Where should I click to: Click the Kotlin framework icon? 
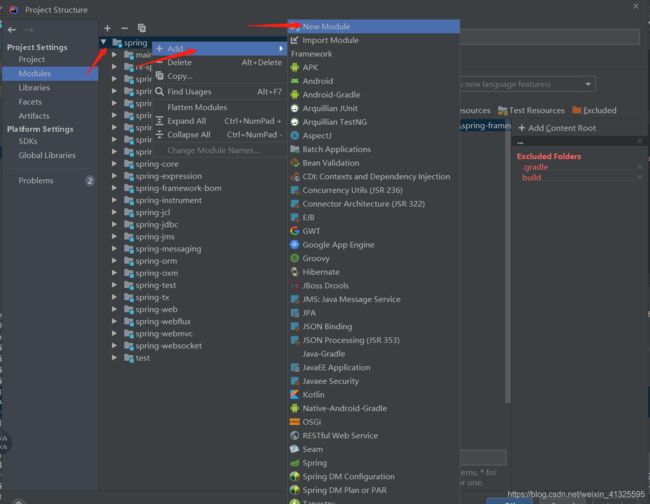[295, 395]
